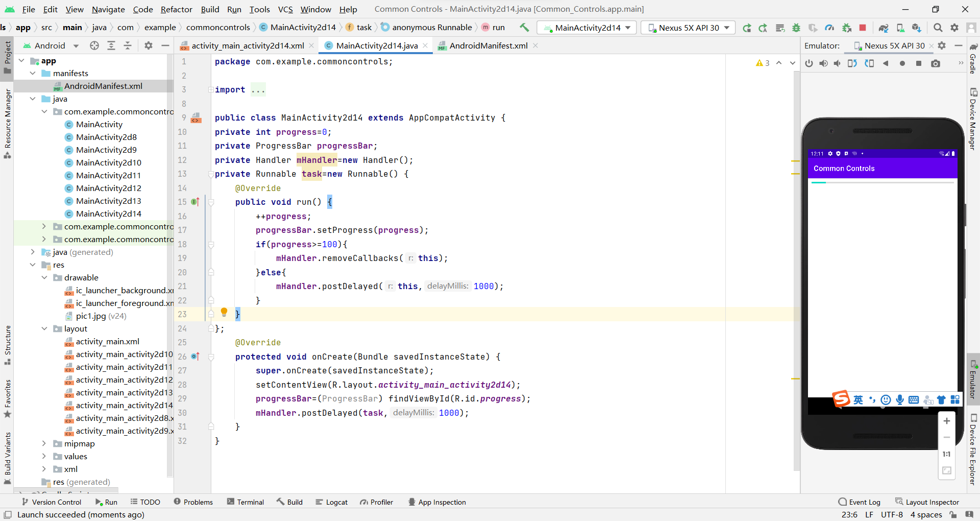
Task: Click the emulator zoom in control
Action: tap(947, 421)
